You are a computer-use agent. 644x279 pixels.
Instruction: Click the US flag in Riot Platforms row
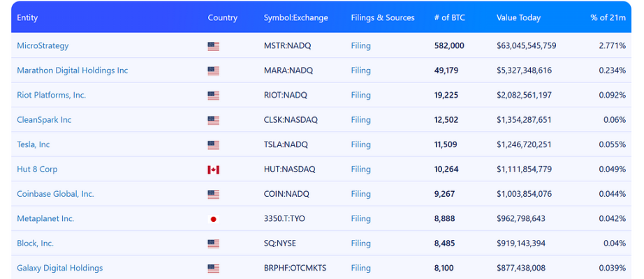tap(213, 96)
